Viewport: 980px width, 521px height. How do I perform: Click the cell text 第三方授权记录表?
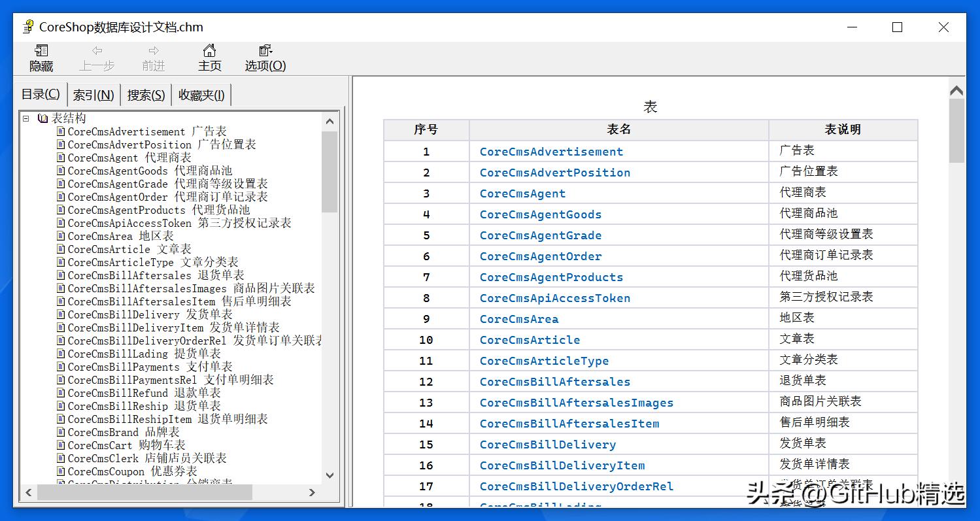coord(826,297)
